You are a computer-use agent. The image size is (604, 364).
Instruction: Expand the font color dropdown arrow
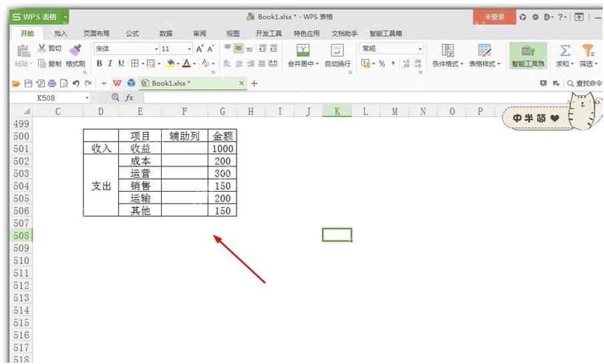click(194, 64)
